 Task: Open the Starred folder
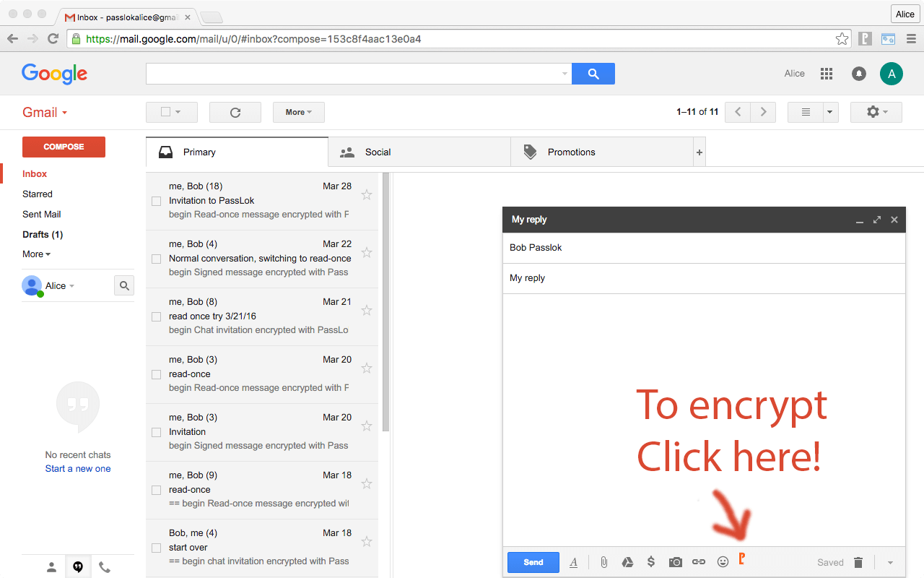point(38,194)
